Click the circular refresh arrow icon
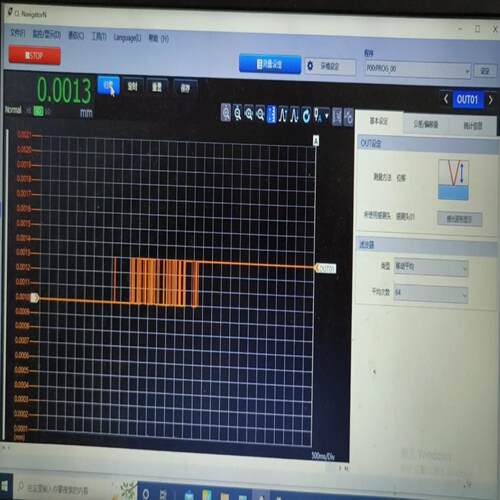This screenshot has width=500, height=500. (x=306, y=116)
